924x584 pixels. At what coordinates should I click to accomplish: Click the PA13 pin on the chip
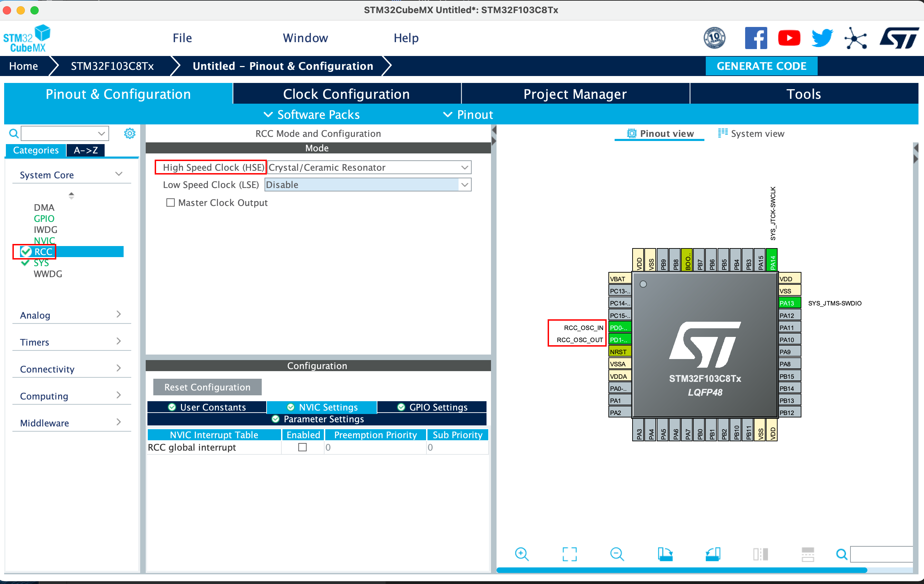tap(789, 303)
